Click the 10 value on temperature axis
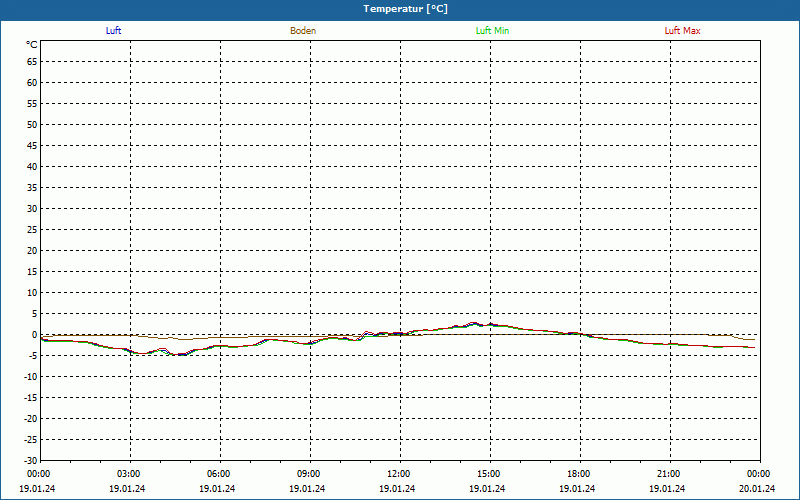 pyautogui.click(x=32, y=293)
